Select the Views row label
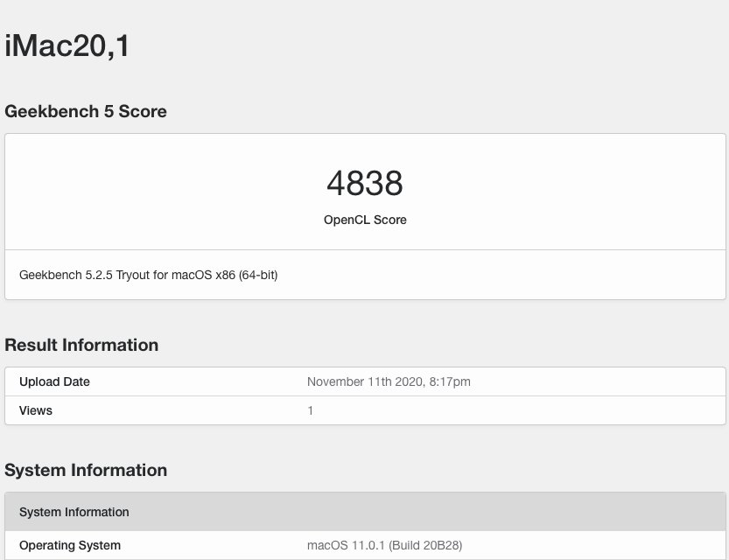Image resolution: width=729 pixels, height=560 pixels. point(36,410)
